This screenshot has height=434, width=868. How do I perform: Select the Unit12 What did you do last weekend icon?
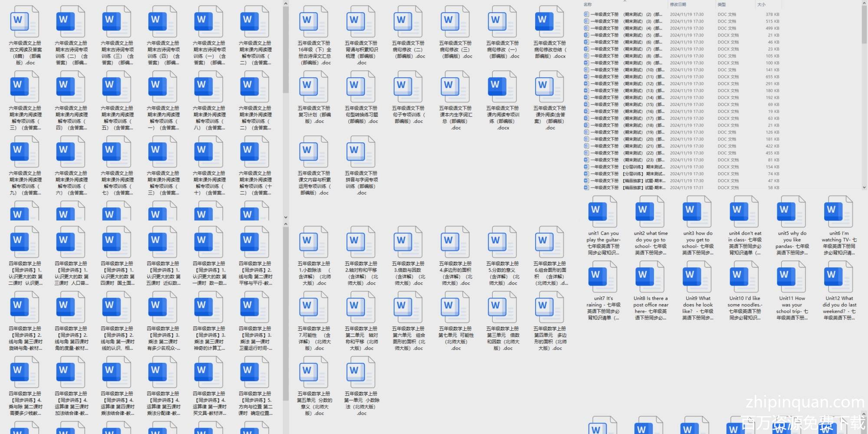[x=838, y=277]
